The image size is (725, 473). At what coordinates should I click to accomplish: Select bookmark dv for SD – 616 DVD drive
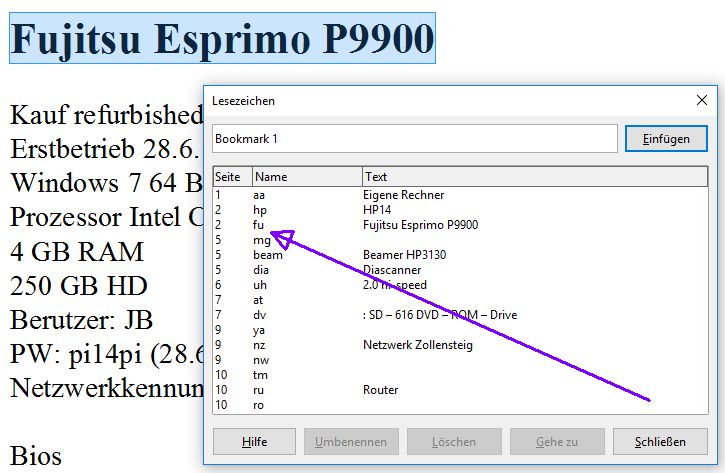(x=461, y=315)
